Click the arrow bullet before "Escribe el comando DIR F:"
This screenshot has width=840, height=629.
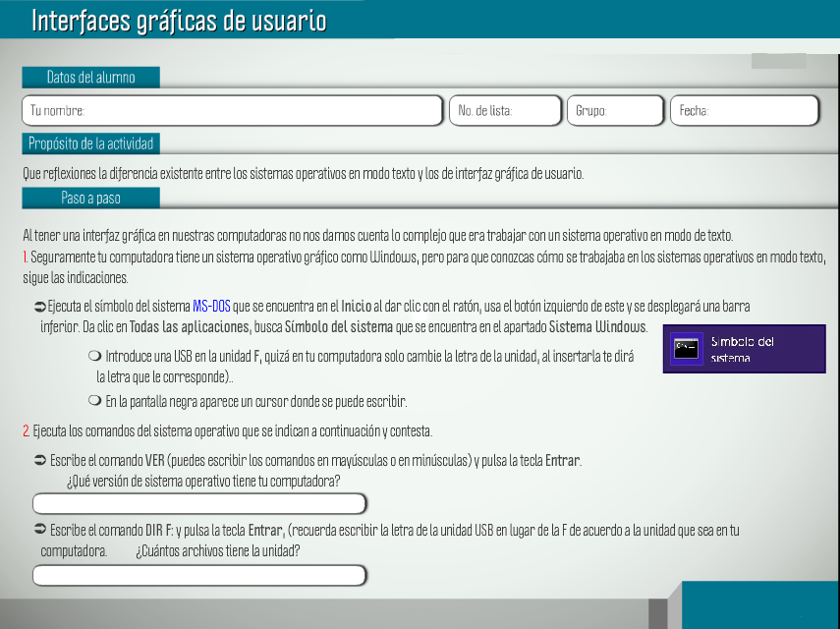point(40,531)
